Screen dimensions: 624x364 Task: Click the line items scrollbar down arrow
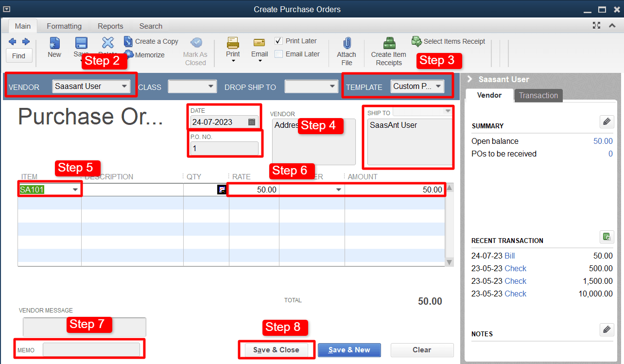(x=450, y=262)
